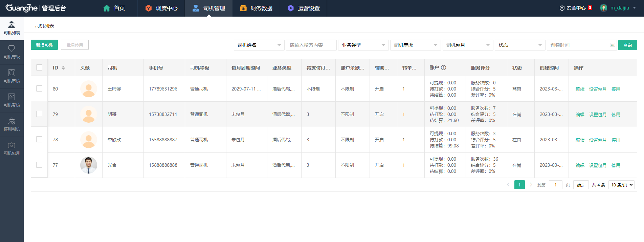Check the row for driver ID 80
This screenshot has height=242, width=644.
39,88
